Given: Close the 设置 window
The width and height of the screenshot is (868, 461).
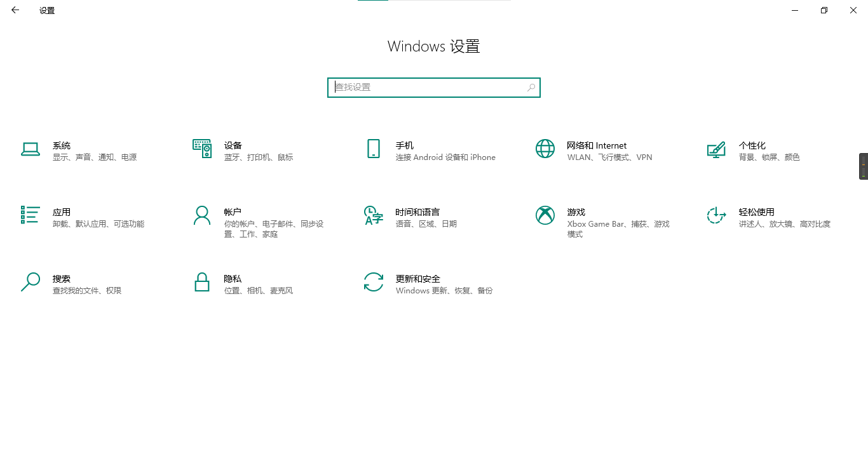Looking at the screenshot, I should click(x=853, y=10).
